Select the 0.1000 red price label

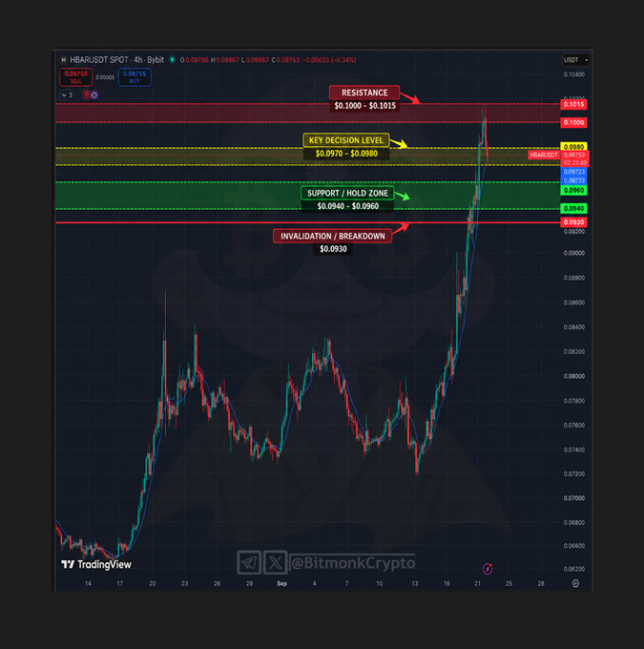tap(573, 122)
